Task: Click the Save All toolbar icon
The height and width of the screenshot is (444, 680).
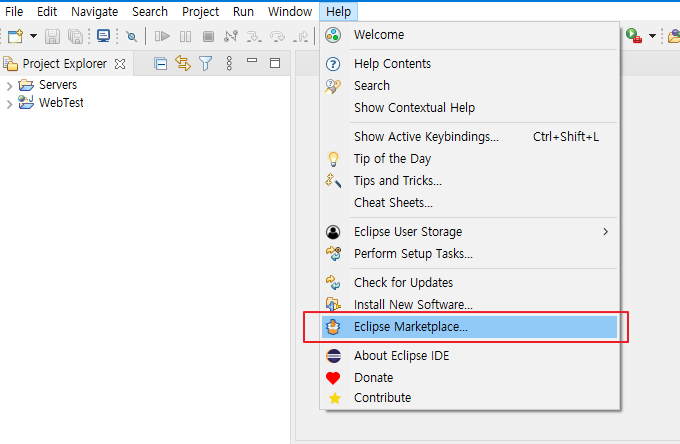Action: [x=75, y=36]
